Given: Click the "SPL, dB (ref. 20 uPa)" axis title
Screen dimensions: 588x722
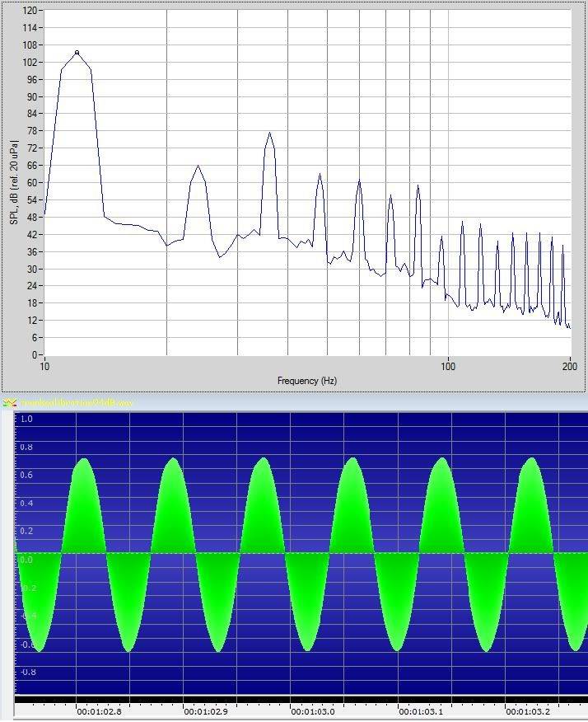Looking at the screenshot, I should pyautogui.click(x=14, y=182).
